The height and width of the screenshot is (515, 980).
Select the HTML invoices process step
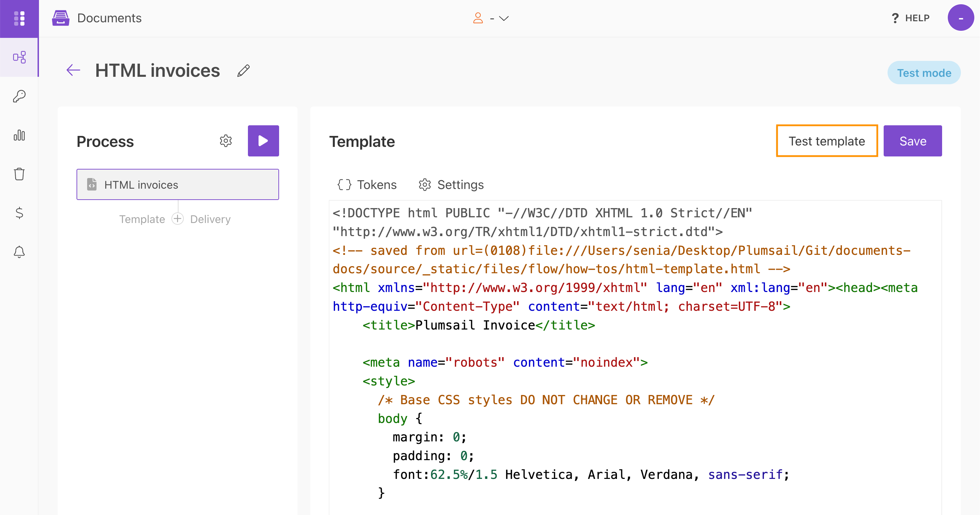178,185
